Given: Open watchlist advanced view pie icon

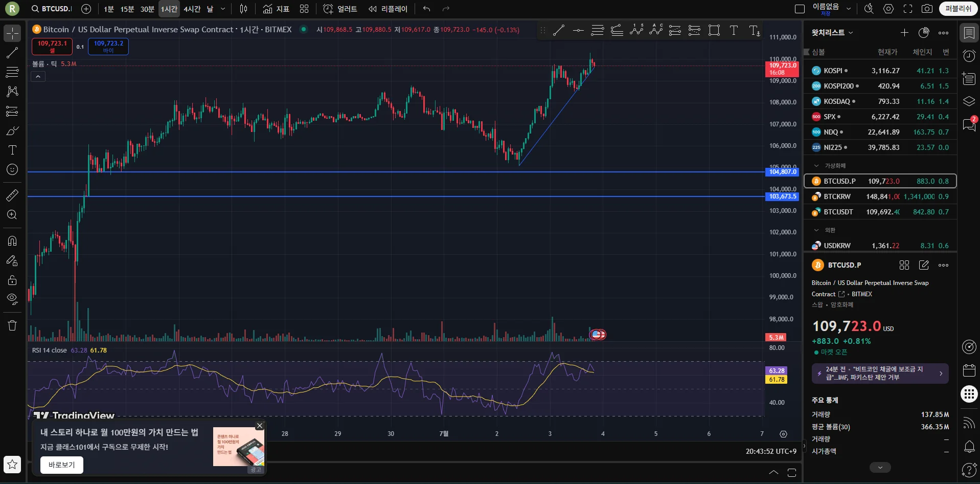Looking at the screenshot, I should click(923, 33).
